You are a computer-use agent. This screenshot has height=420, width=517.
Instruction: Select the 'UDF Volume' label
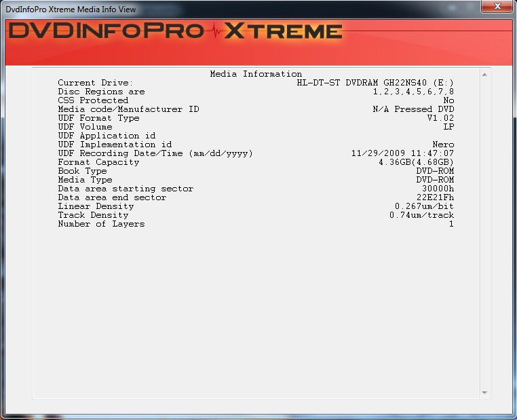click(x=85, y=127)
